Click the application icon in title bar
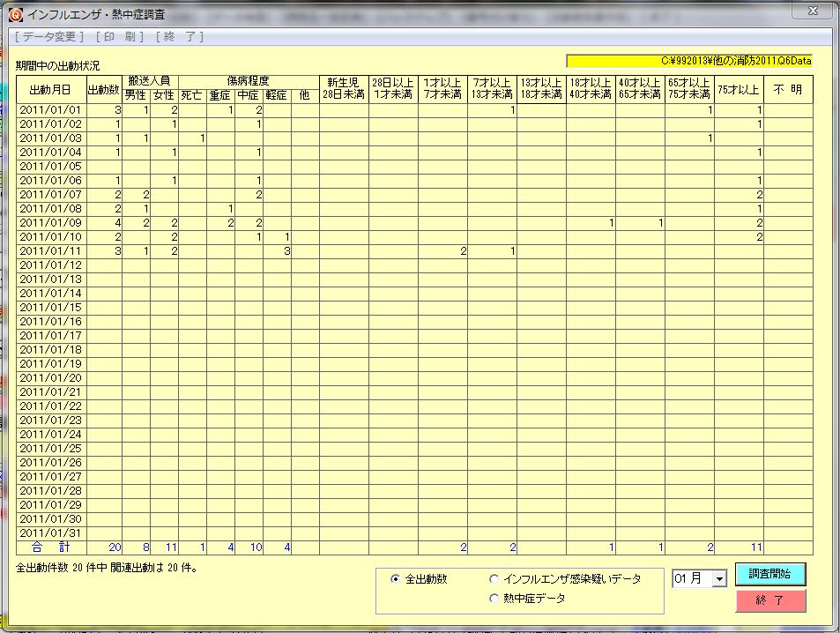840x633 pixels. tap(16, 13)
